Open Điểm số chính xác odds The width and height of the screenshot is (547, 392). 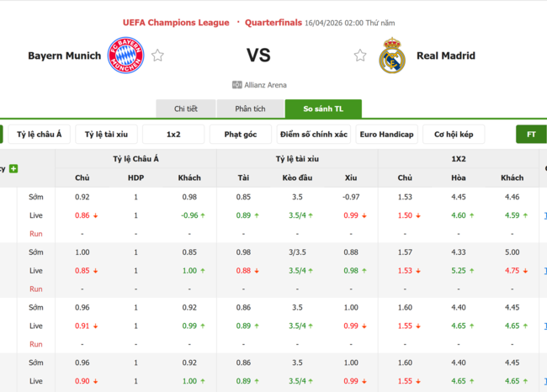314,135
